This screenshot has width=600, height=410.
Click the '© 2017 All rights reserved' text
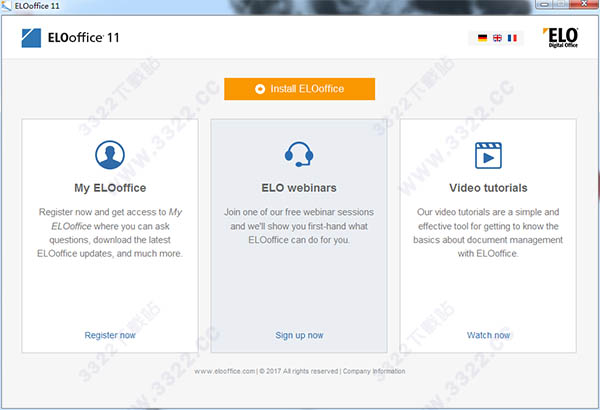point(299,371)
